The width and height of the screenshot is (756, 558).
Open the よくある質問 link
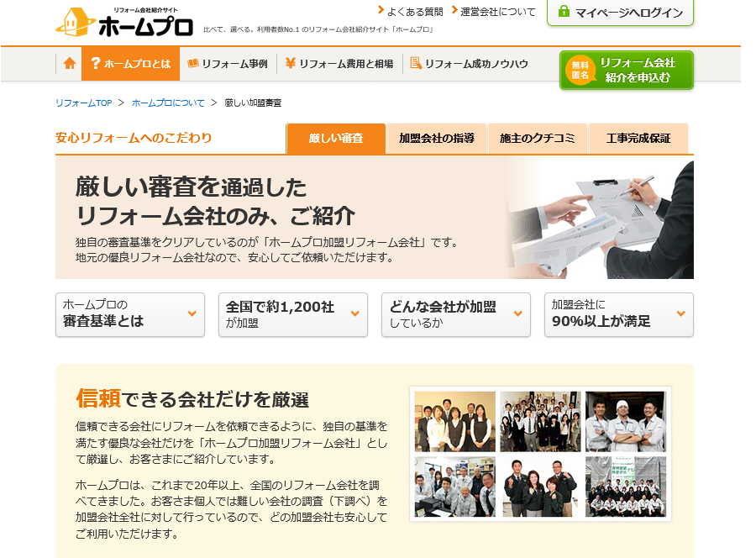point(415,12)
